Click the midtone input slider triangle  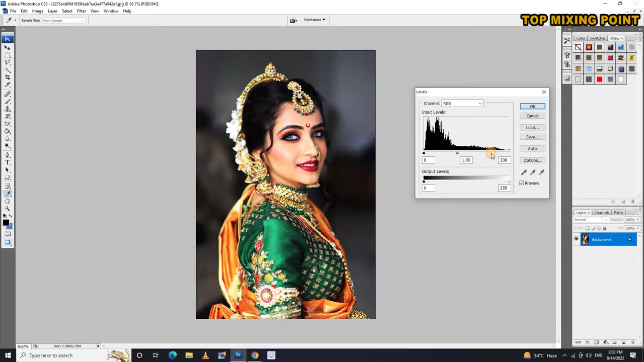point(457,153)
